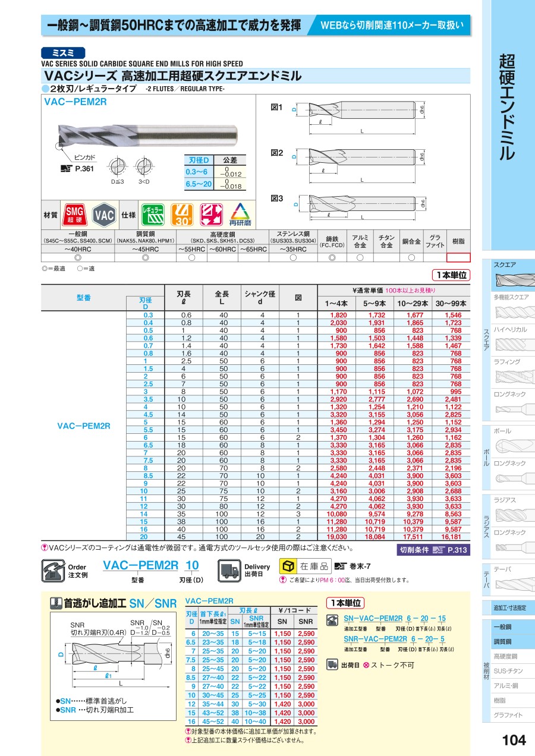Viewport: 535px width, 756px height.
Task: Select the green レギュラー flute type icon
Action: [153, 215]
